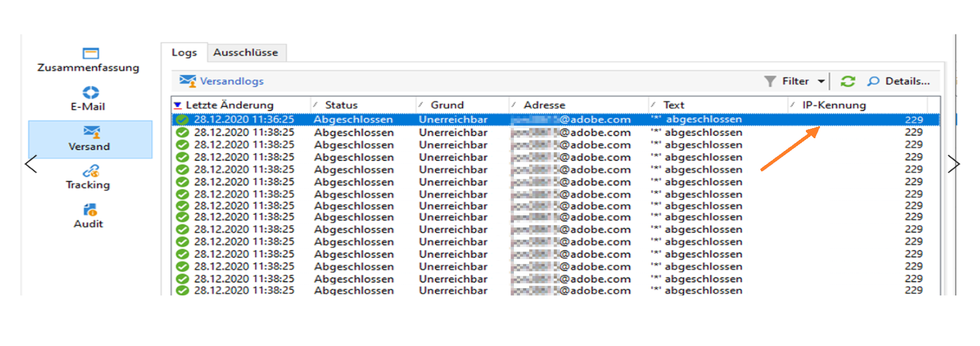
Task: Click the Versandlogs envelope icon
Action: click(188, 81)
